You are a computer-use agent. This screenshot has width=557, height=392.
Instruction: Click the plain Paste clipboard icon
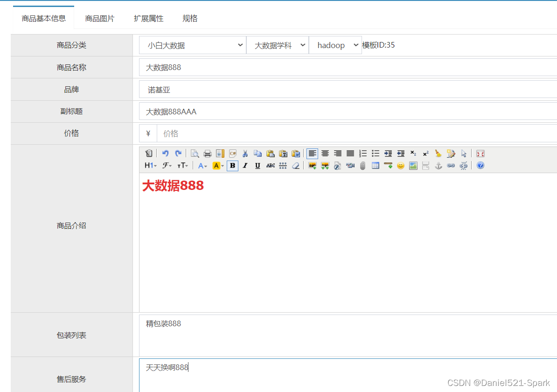270,153
